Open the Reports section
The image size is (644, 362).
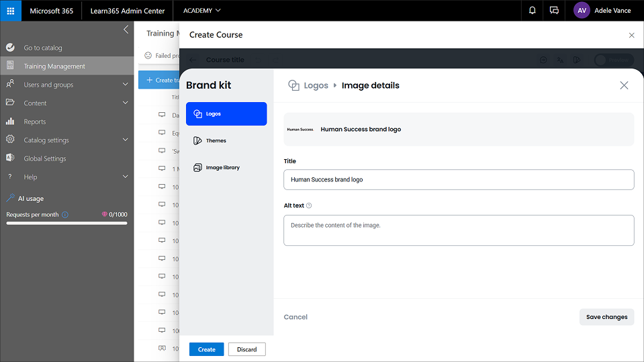(35, 122)
